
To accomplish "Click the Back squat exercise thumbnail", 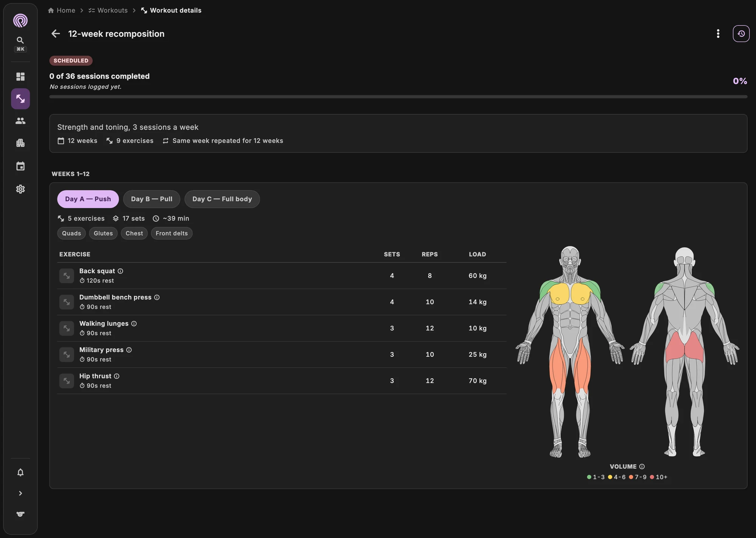I will [67, 276].
